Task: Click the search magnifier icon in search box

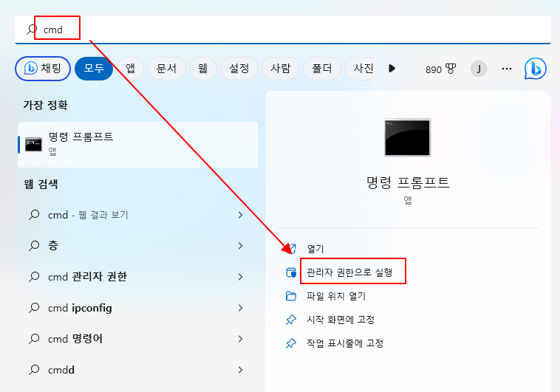Action: click(x=32, y=30)
